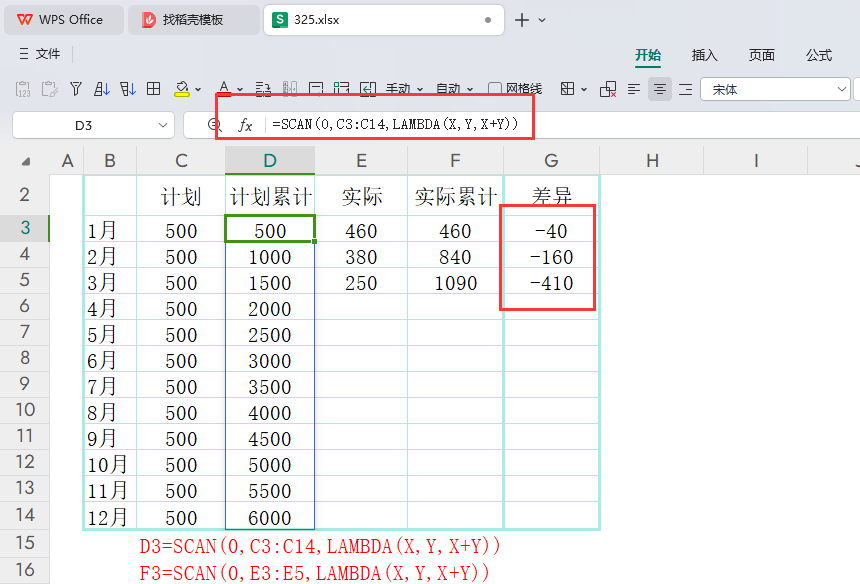Select the cell containing 1090

click(455, 283)
